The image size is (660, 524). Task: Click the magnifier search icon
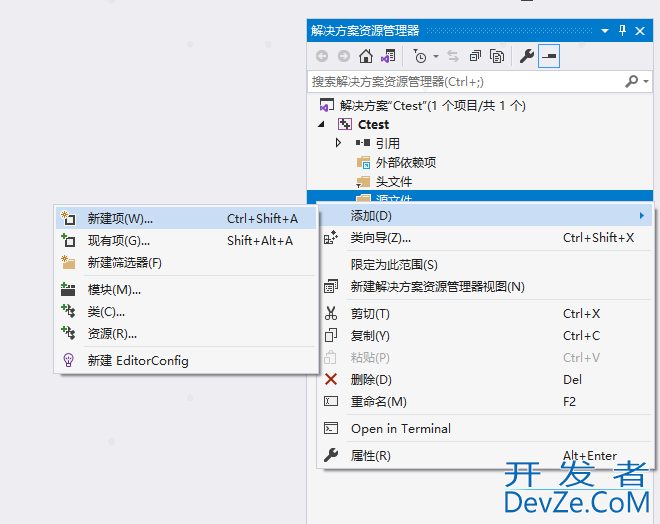click(x=631, y=81)
